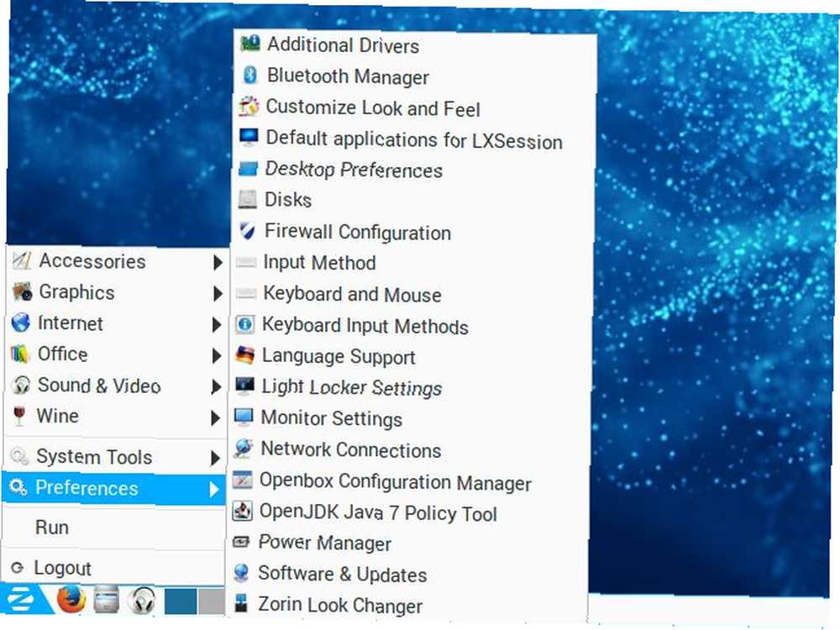The image size is (840, 630).
Task: Click the Preferences submenu arrow
Action: (x=214, y=489)
